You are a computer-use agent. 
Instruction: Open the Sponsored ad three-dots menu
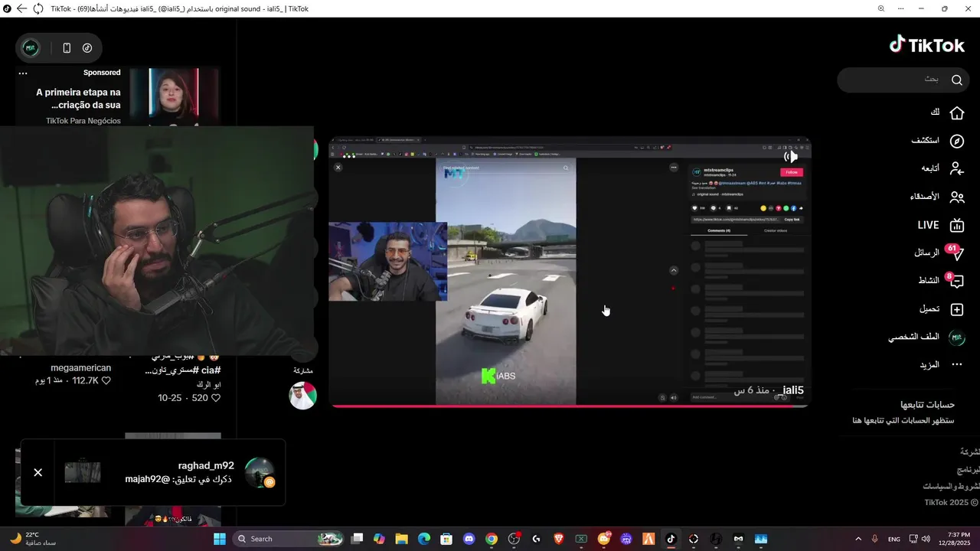point(23,73)
